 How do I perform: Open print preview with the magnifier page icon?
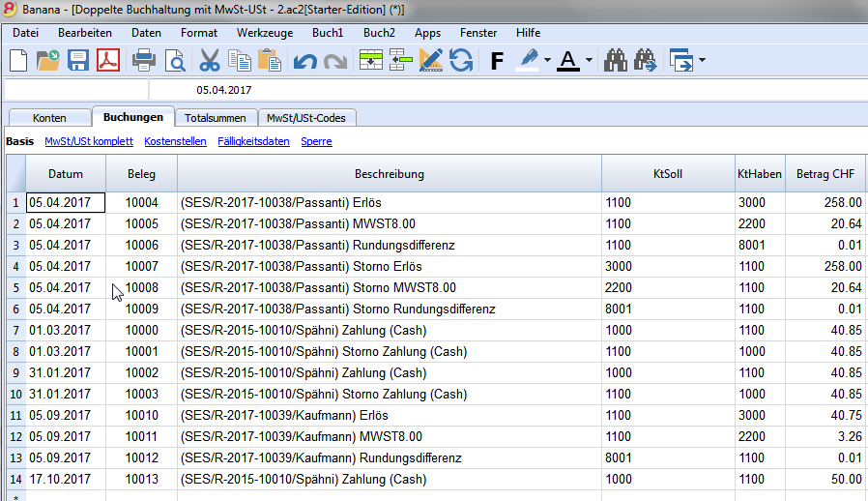coord(175,60)
